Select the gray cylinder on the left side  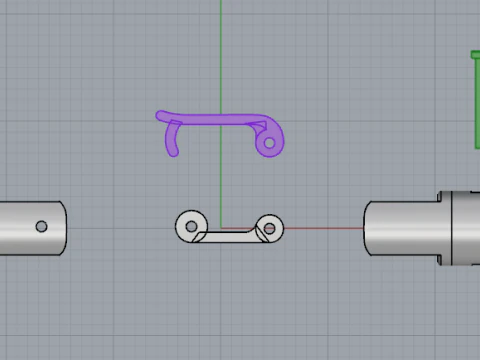(x=33, y=228)
